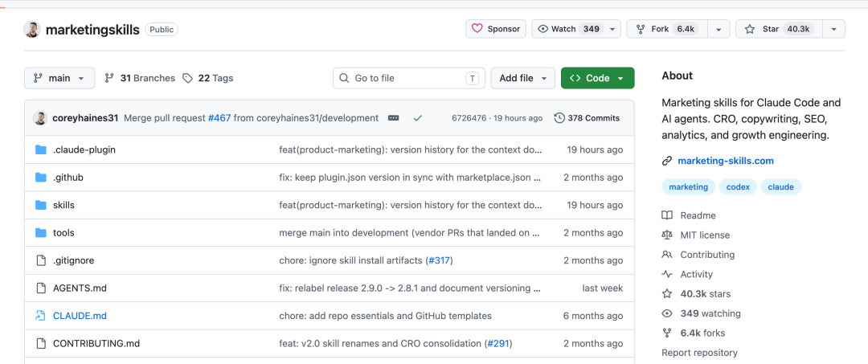The width and height of the screenshot is (868, 364).
Task: Click the coreyhaines31 commit author avatar
Action: pyautogui.click(x=40, y=118)
